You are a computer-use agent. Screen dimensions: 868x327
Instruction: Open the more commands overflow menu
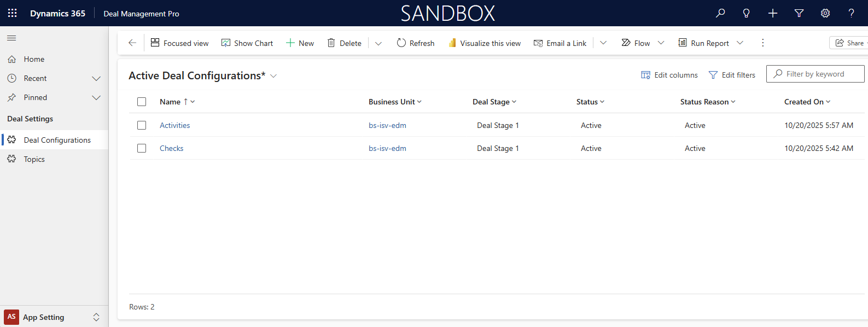(762, 43)
